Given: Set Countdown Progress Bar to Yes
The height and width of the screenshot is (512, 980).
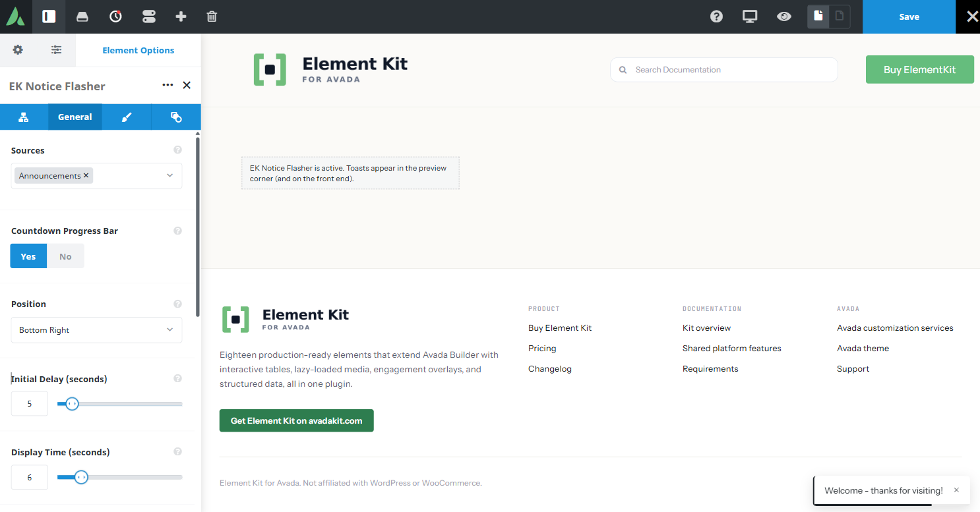Looking at the screenshot, I should coord(28,256).
